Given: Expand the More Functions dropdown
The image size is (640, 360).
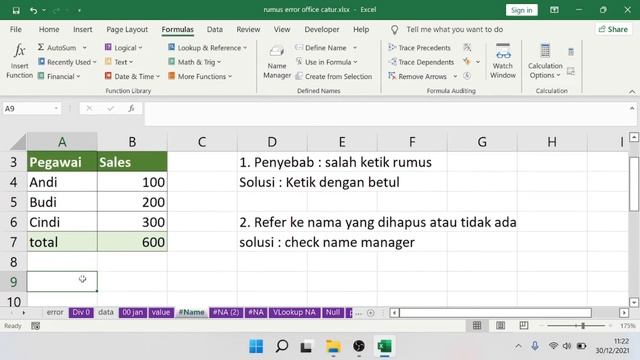Looking at the screenshot, I should point(200,76).
